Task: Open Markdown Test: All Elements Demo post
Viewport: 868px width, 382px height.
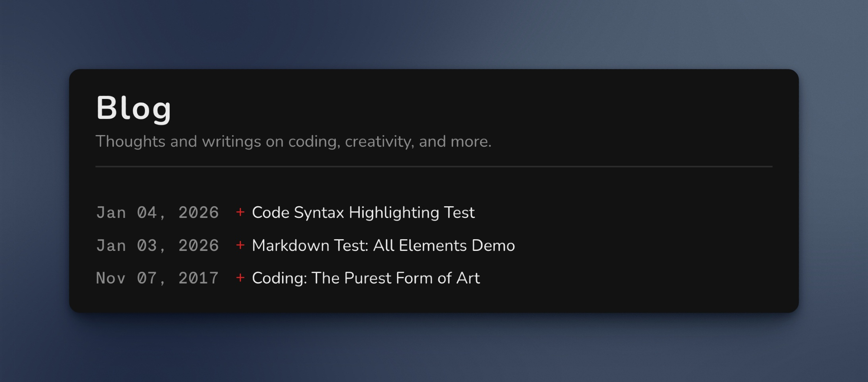Action: (383, 246)
